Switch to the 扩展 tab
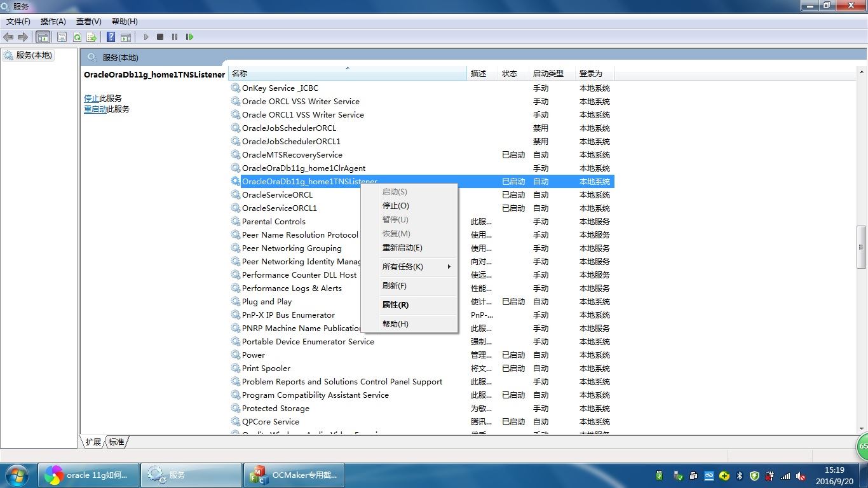This screenshot has width=868, height=488. (x=93, y=442)
